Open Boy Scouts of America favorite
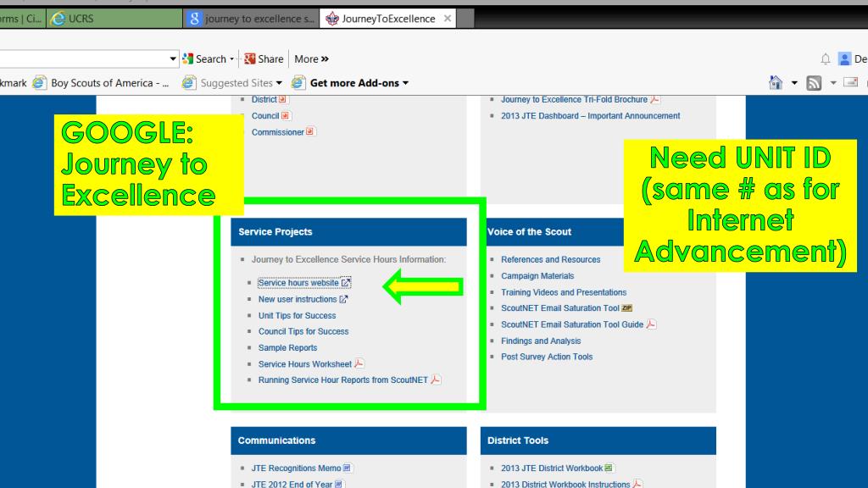Screen dimensions: 868x488 pyautogui.click(x=102, y=83)
